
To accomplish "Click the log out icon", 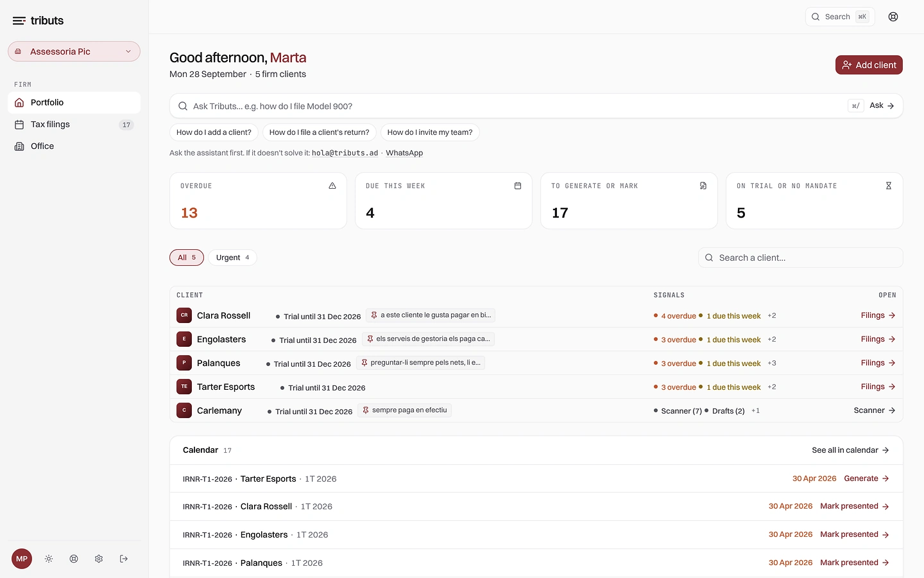I will [124, 559].
